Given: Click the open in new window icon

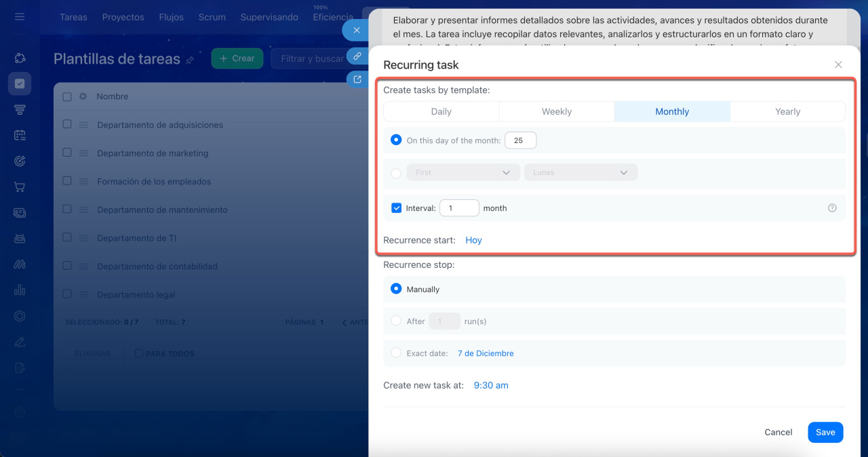Looking at the screenshot, I should (357, 79).
